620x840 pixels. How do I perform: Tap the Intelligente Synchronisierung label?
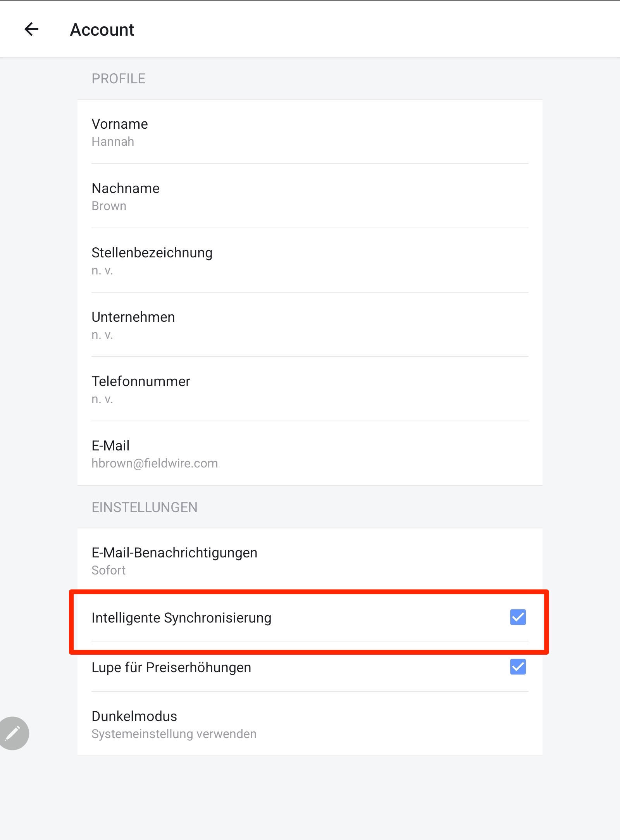pos(181,618)
